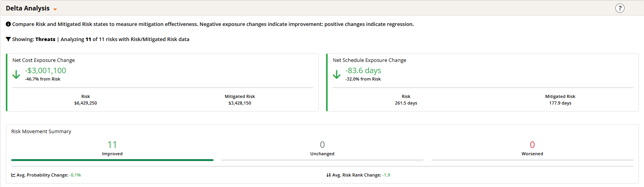
Task: Click the green Improved progress bar
Action: tap(112, 160)
